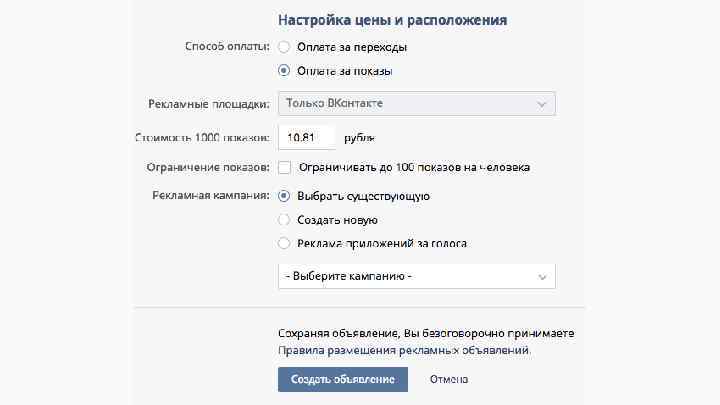
Task: Click the cost per 1000 impressions field
Action: (306, 136)
